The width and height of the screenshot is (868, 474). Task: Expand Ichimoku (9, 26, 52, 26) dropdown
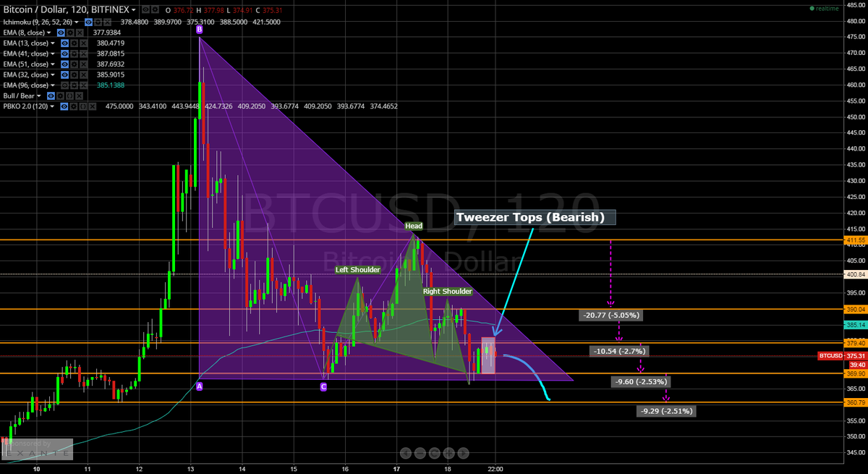tap(77, 22)
